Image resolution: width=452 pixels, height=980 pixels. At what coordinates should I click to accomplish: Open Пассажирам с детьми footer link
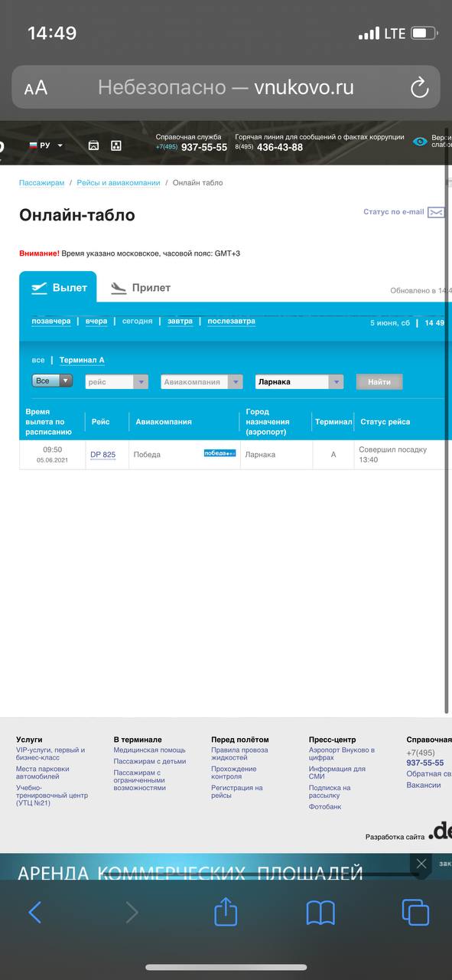click(150, 762)
